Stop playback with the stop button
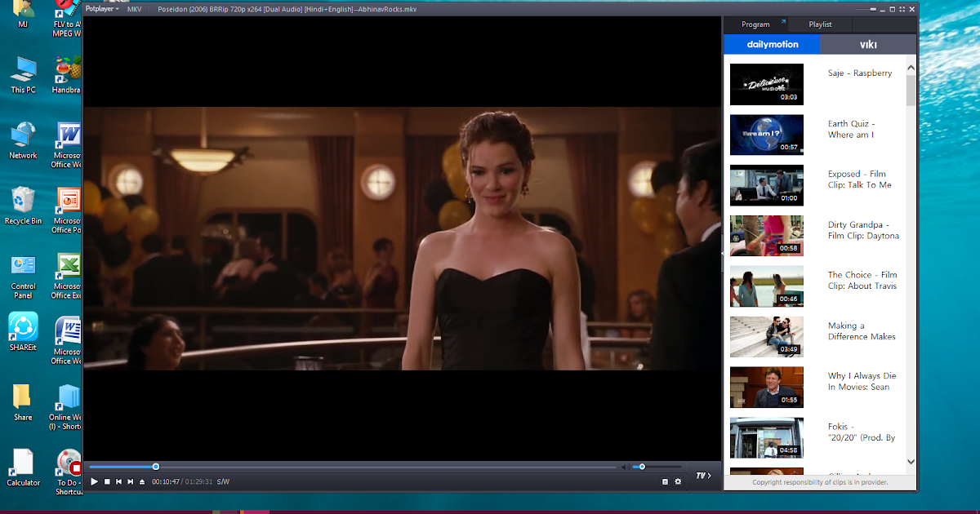The width and height of the screenshot is (980, 514). 107,481
